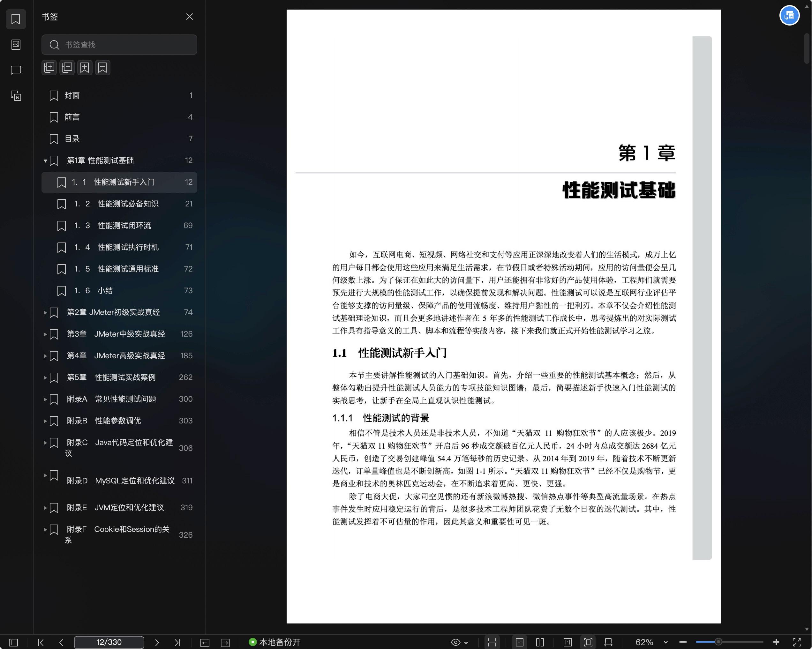Select single page view
Screen dimensions: 812x649
coord(520,642)
